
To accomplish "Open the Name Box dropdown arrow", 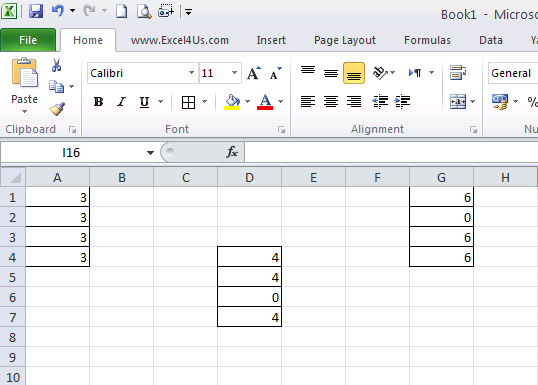I will [x=150, y=153].
